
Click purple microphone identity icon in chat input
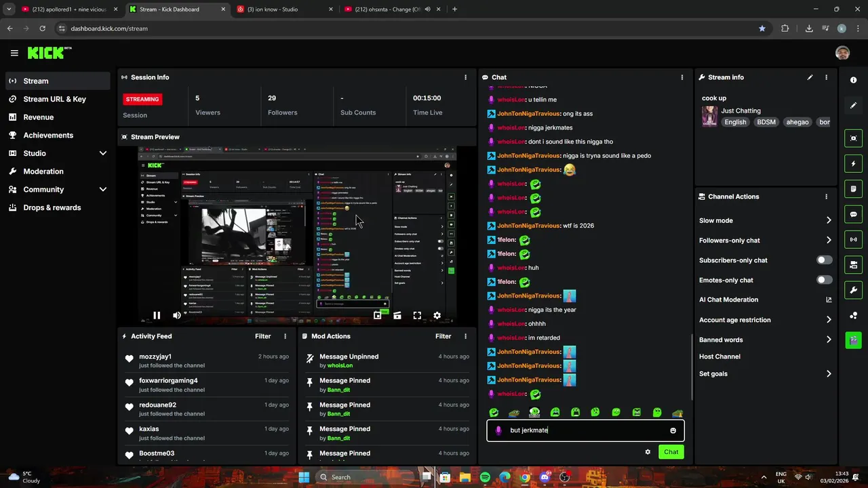coord(498,430)
